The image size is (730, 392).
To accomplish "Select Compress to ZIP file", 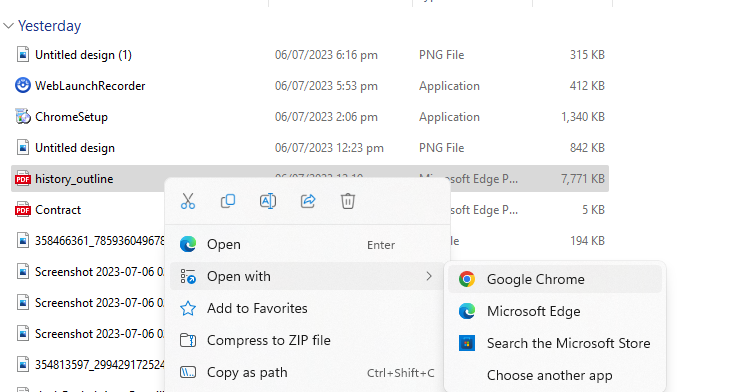I will (x=306, y=340).
